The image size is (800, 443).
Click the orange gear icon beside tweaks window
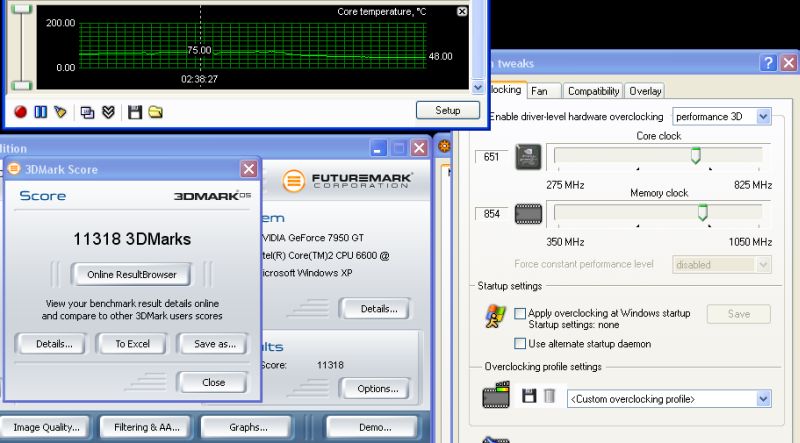coord(444,146)
